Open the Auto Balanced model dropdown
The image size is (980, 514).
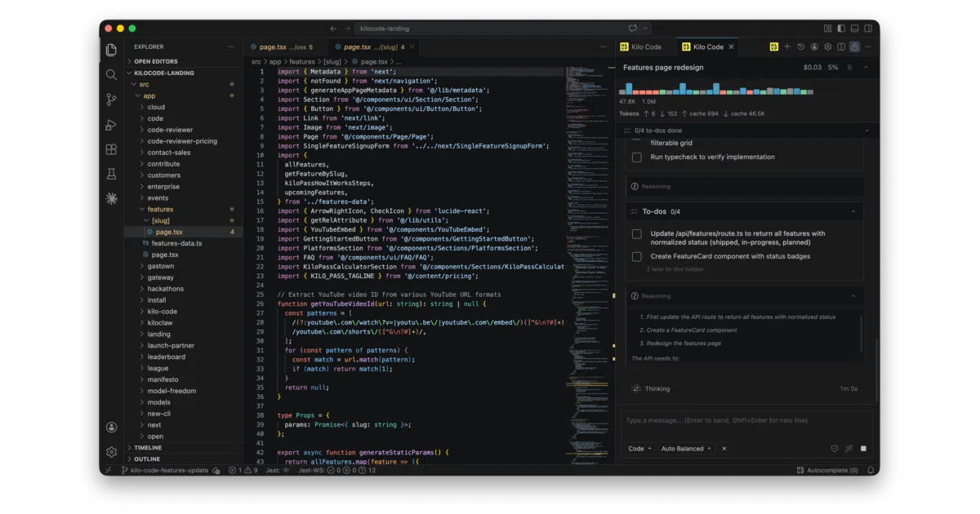pos(685,448)
